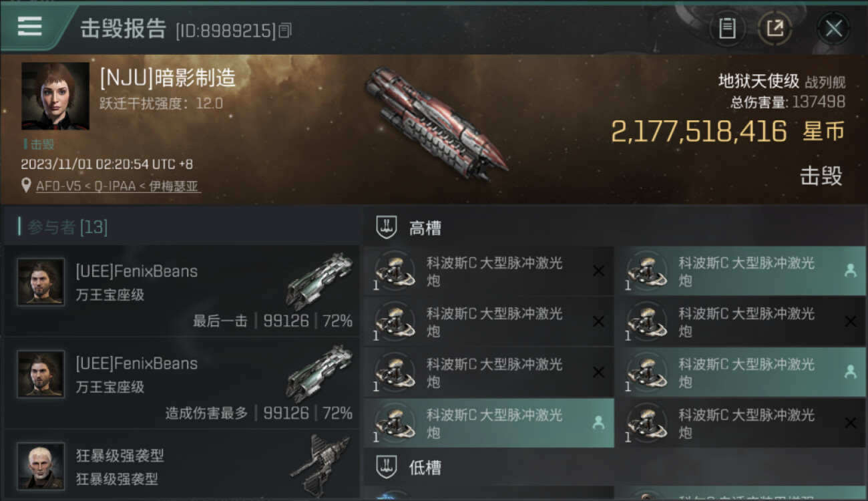This screenshot has width=868, height=501.
Task: Open the 最后一击 FenixBeans portrait
Action: click(41, 282)
